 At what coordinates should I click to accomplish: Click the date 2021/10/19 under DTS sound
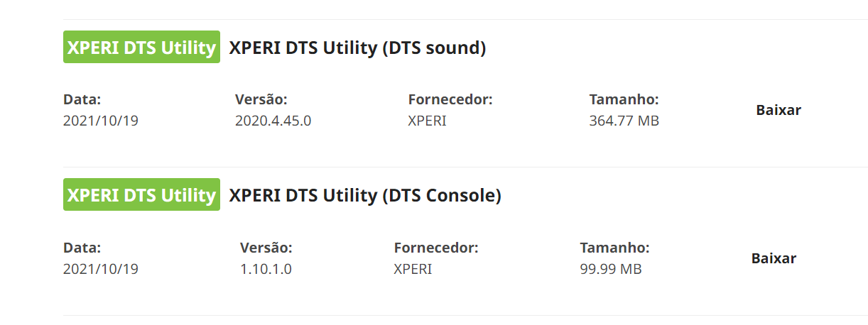coord(100,121)
